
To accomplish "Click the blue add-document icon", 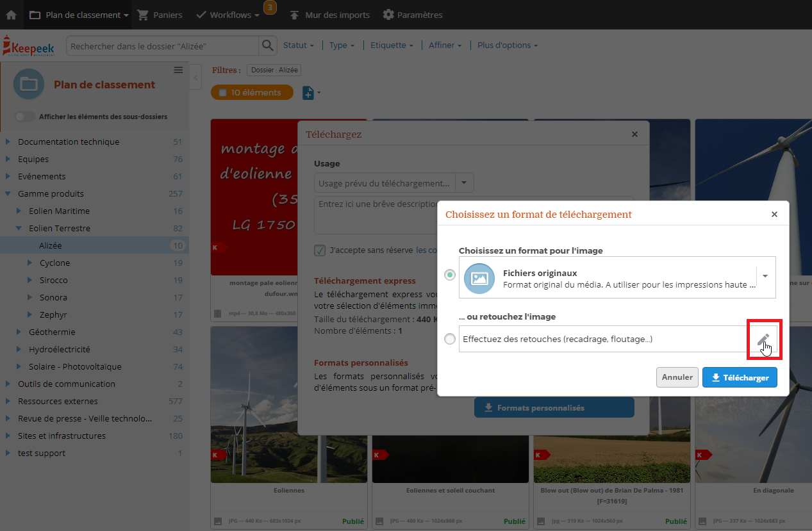I will click(x=308, y=93).
